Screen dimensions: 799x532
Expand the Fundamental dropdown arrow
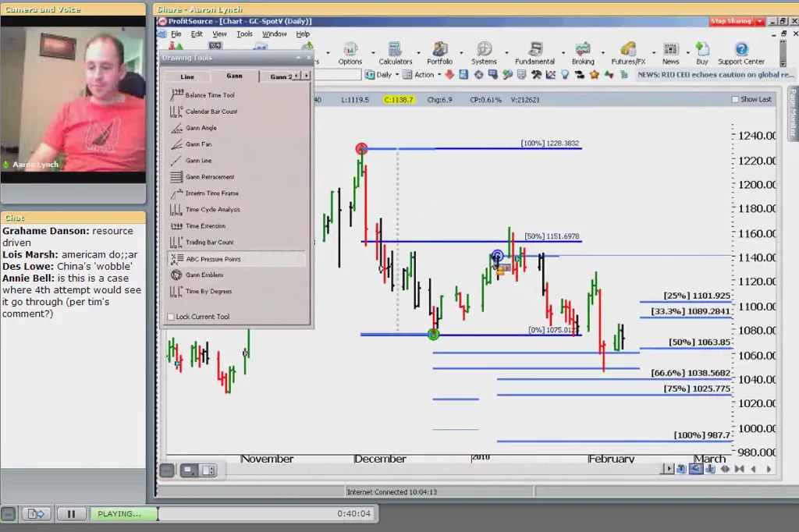coord(563,53)
